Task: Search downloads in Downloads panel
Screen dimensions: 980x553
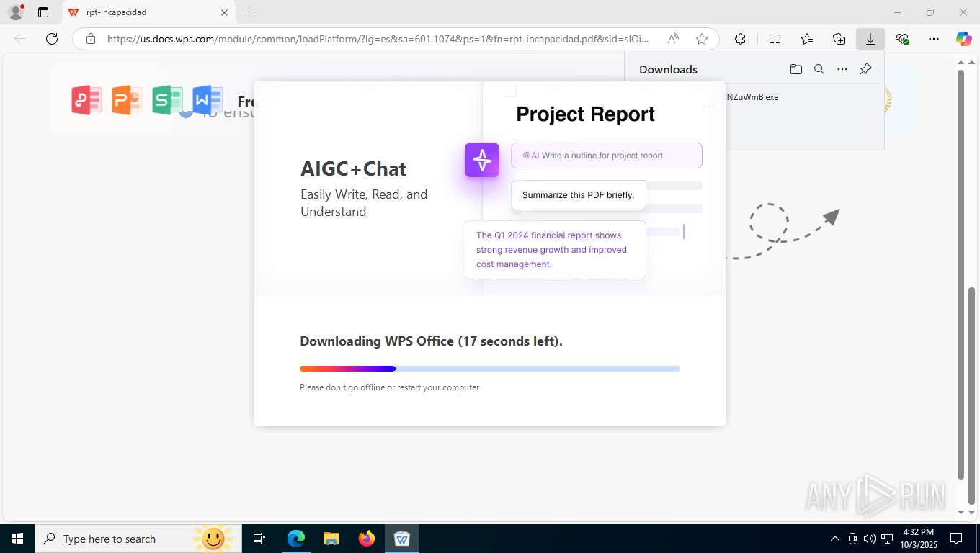Action: pyautogui.click(x=819, y=69)
